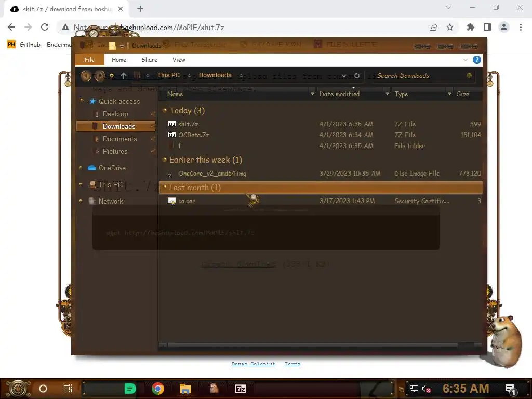Image resolution: width=532 pixels, height=399 pixels.
Task: Click the muted volume tray icon
Action: (426, 389)
